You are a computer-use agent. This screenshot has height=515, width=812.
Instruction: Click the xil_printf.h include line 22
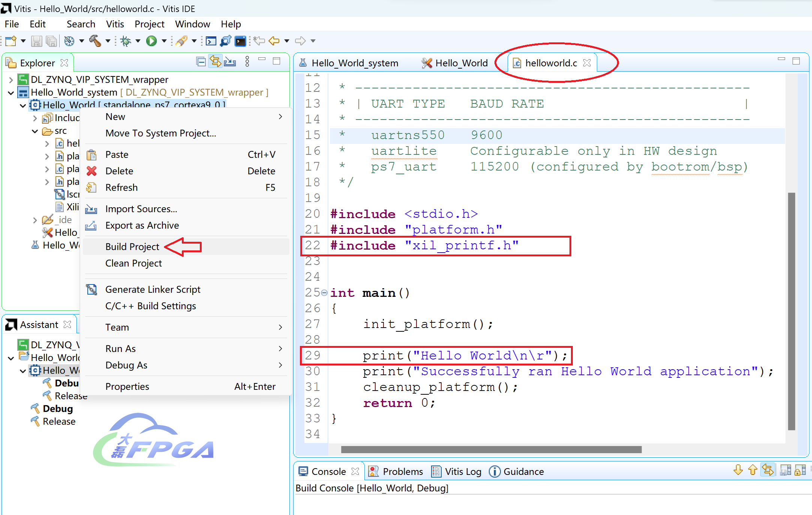[424, 246]
